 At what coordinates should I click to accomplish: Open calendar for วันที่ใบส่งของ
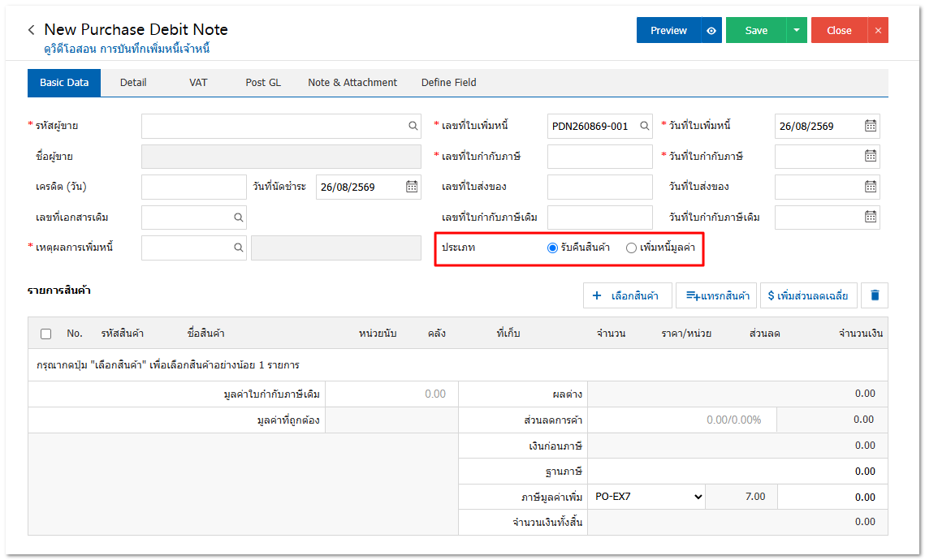[870, 187]
